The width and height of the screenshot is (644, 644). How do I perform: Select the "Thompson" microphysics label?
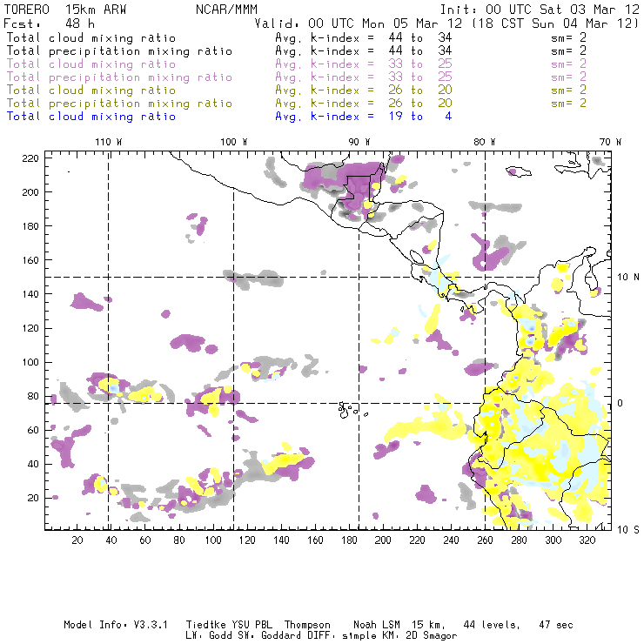[307, 625]
